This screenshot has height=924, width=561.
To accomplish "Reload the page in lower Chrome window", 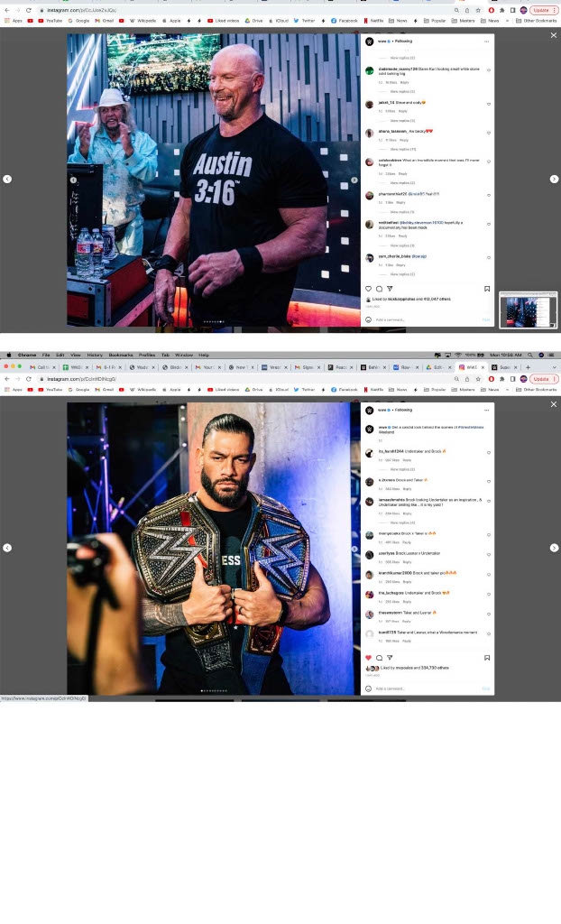I will click(28, 379).
